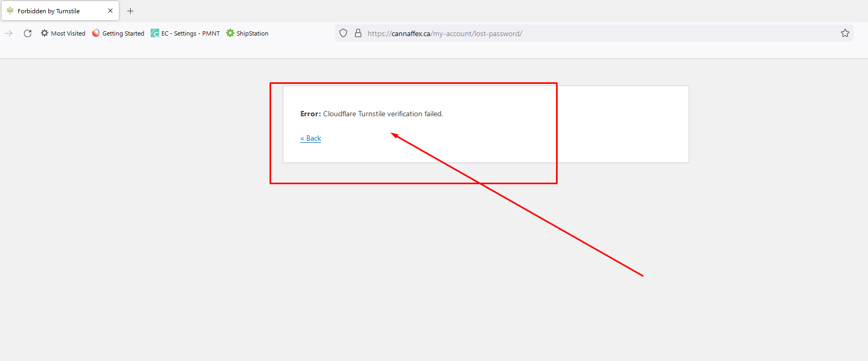Bookmark this page with the star icon
The width and height of the screenshot is (868, 361).
click(x=845, y=33)
